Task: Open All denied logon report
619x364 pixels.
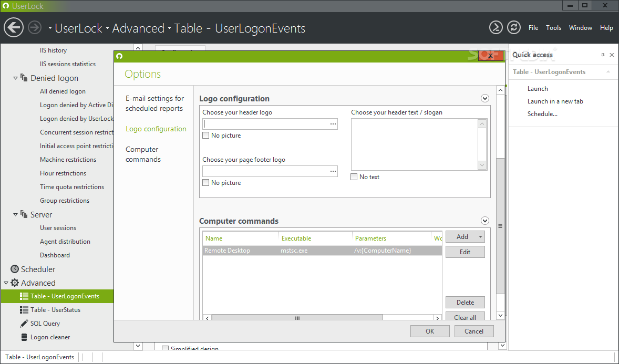Action: click(x=63, y=91)
